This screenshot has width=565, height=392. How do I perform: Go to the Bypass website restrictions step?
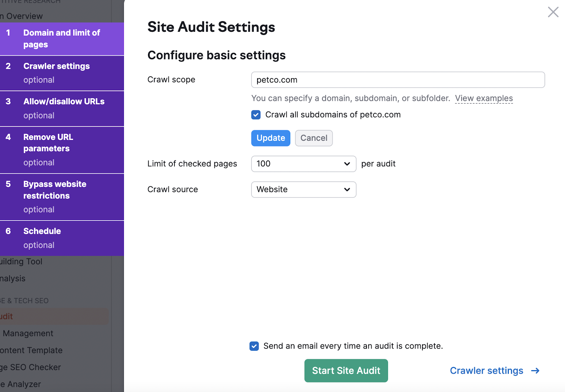62,196
